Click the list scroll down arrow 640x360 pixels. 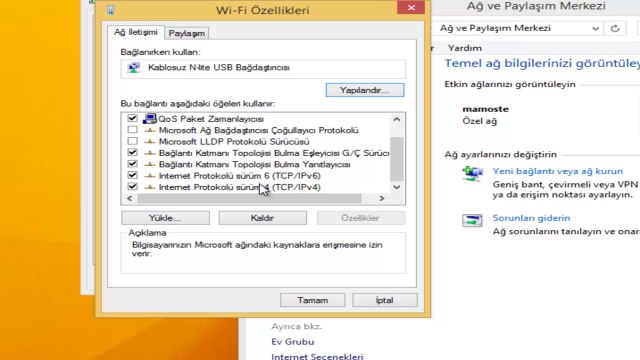(x=396, y=187)
